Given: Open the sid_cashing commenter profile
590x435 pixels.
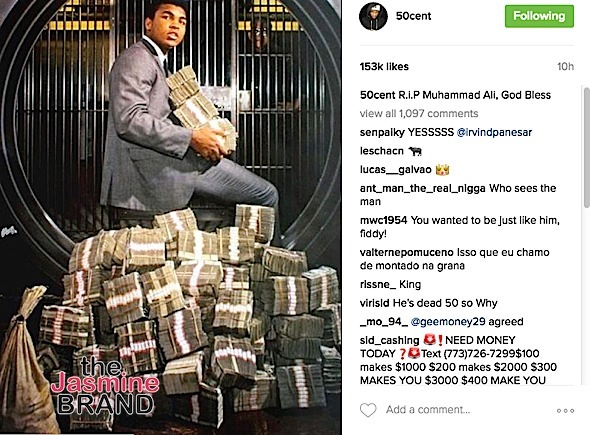Looking at the screenshot, I should [389, 341].
